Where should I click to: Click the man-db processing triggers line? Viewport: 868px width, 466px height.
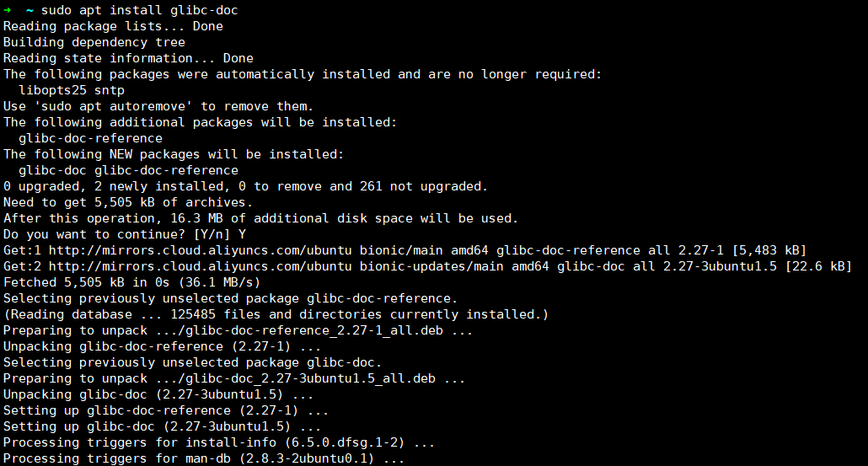point(204,458)
